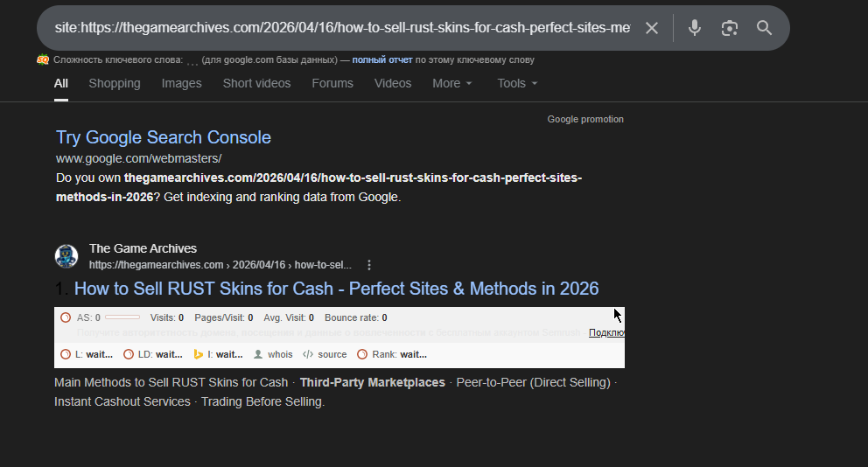Switch to the Shopping tab

point(115,84)
